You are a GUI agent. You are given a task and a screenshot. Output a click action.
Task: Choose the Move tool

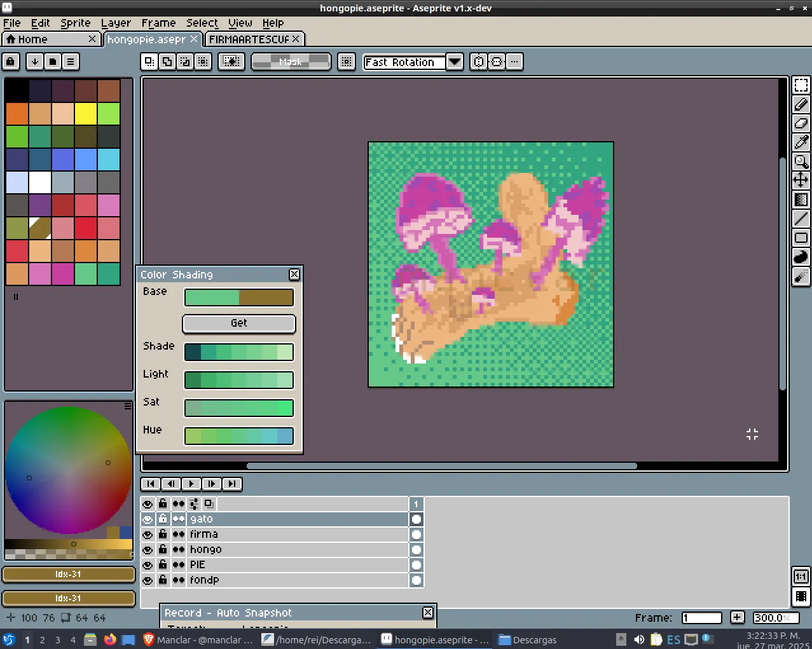801,181
